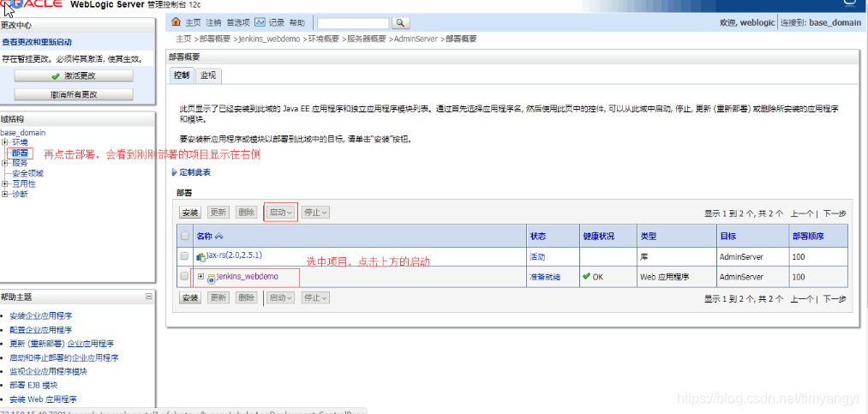
Task: Click the upper 安装 button
Action: pyautogui.click(x=190, y=213)
